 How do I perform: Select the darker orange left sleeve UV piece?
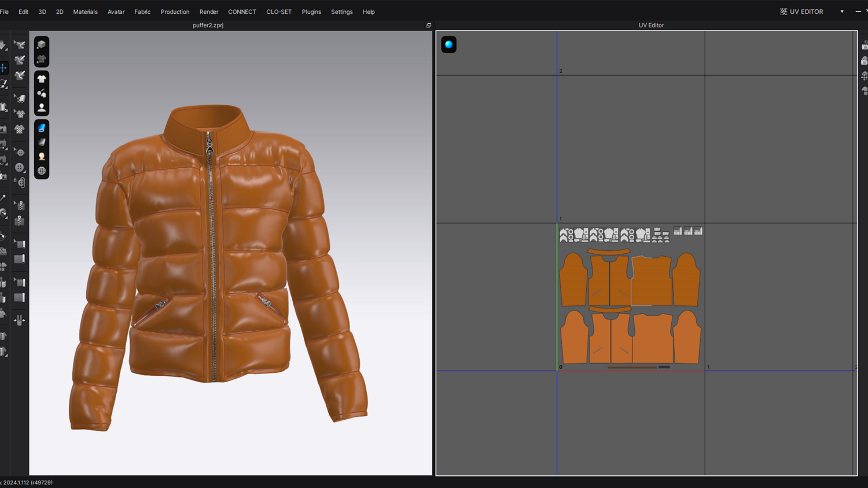[573, 279]
